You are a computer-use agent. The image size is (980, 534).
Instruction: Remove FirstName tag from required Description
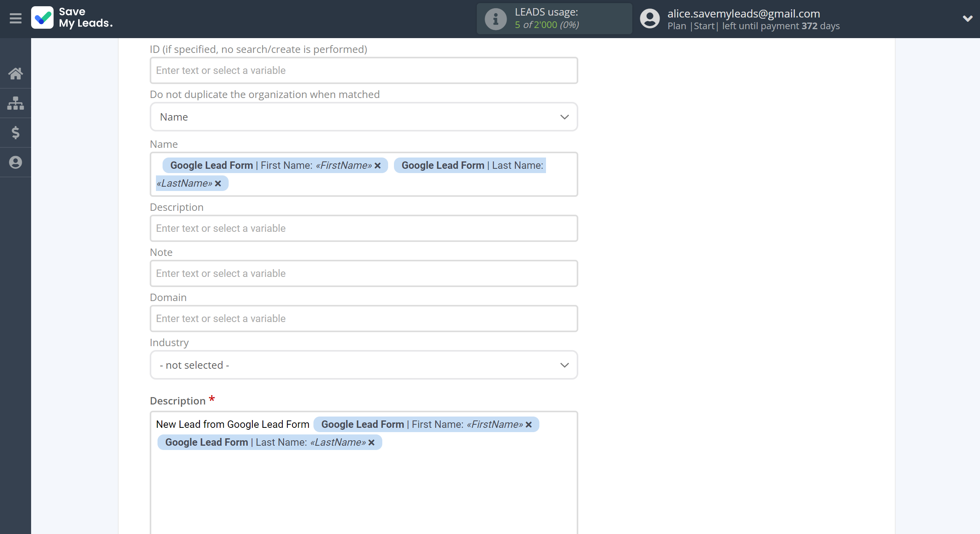529,425
